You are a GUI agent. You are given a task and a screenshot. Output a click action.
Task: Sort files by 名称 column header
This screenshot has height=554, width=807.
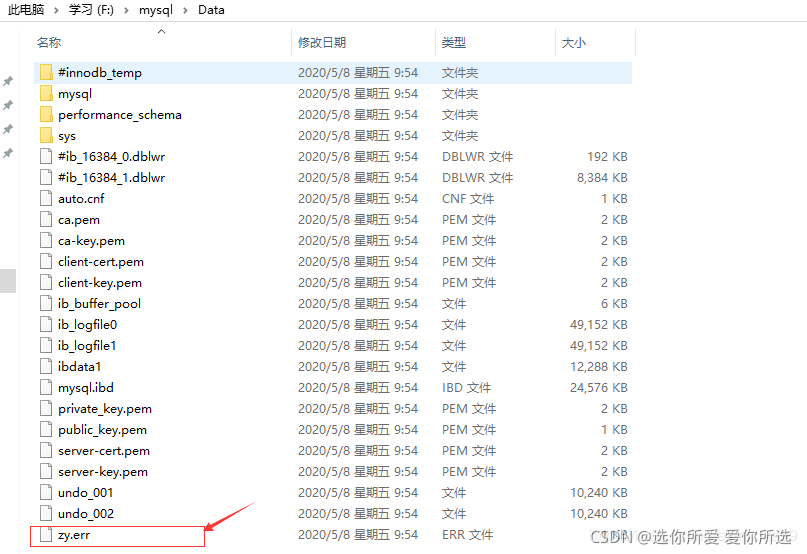tap(49, 42)
